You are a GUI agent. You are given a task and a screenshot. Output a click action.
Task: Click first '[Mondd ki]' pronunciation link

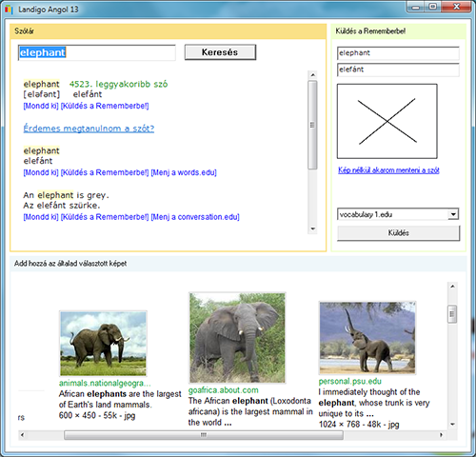(x=41, y=106)
